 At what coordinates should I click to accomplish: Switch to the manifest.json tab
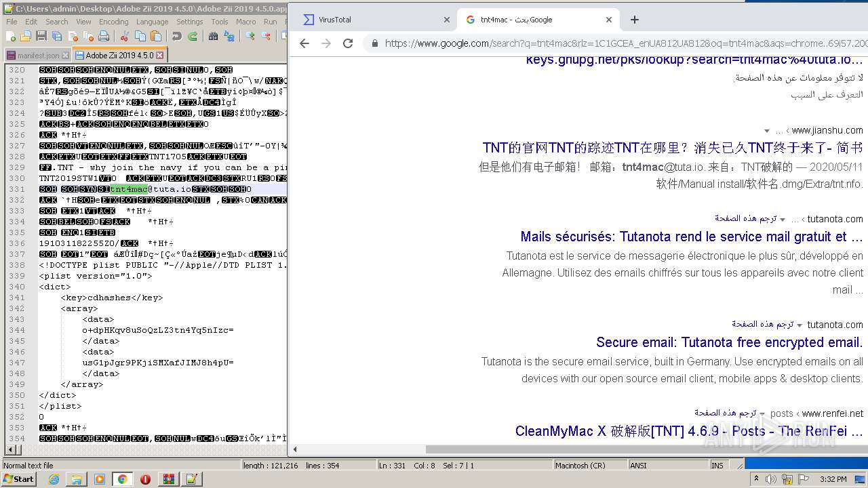click(x=37, y=55)
